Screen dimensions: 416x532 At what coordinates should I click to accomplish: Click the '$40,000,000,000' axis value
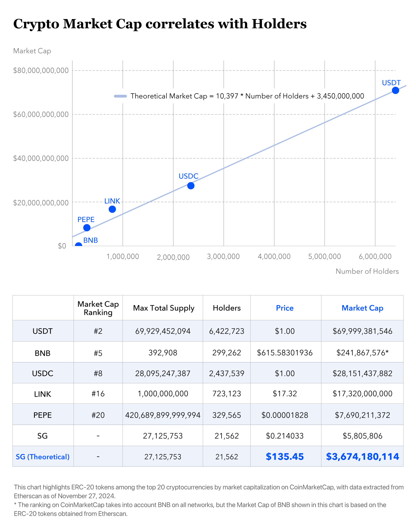pyautogui.click(x=41, y=158)
